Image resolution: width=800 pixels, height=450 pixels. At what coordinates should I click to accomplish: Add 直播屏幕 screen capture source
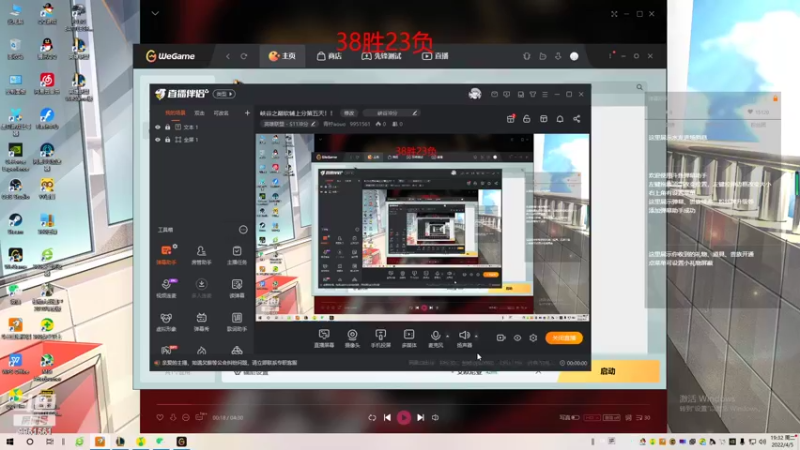[324, 338]
